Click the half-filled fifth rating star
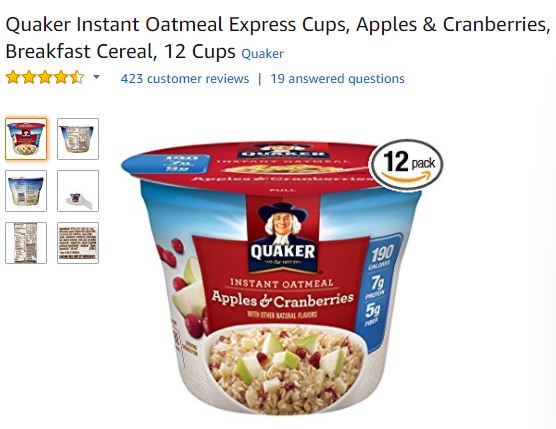The width and height of the screenshot is (556, 429). 77,77
